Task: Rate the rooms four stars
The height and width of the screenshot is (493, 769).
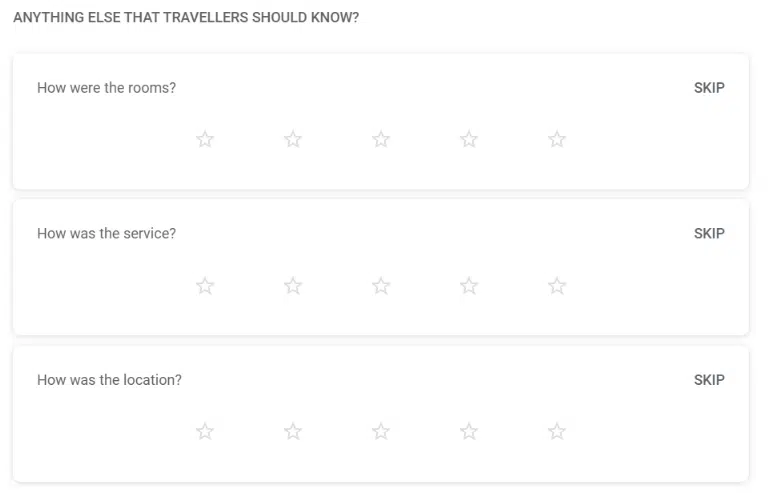Action: [x=469, y=139]
